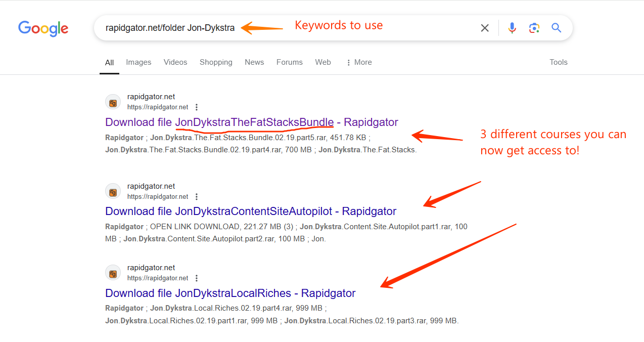
Task: Open the Google logo homepage link
Action: point(43,28)
